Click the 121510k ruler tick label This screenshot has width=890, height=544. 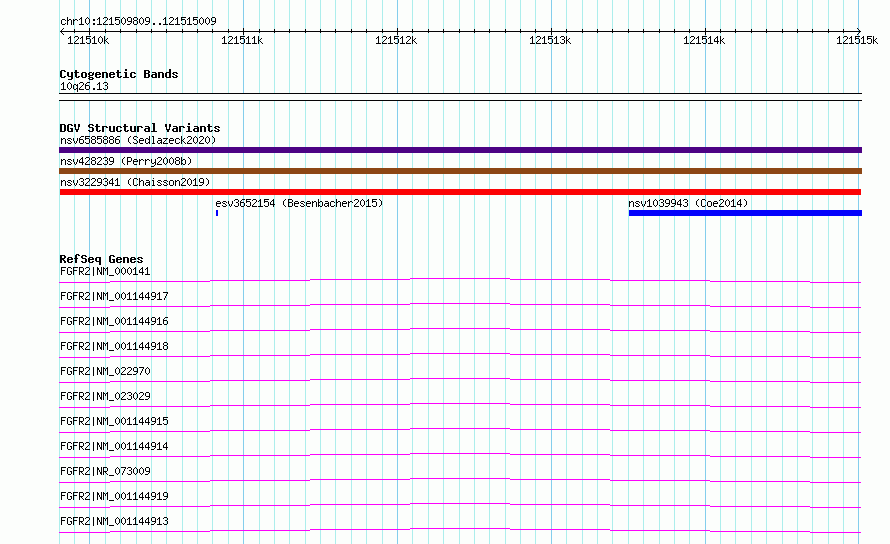[88, 40]
